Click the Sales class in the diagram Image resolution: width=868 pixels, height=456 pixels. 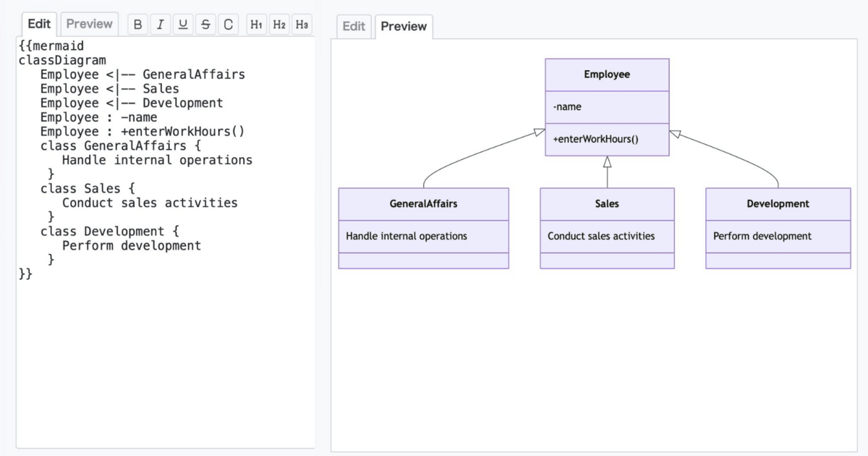click(606, 203)
